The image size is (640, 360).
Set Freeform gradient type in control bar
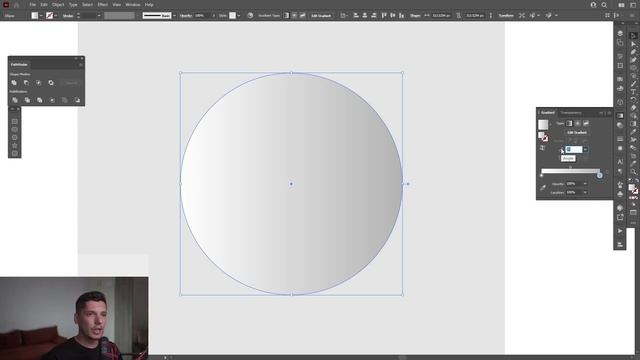[303, 16]
